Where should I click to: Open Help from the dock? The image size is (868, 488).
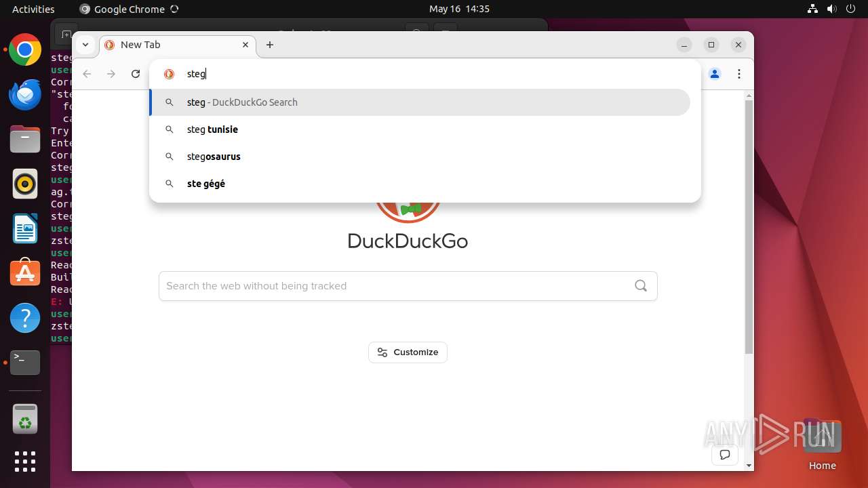(25, 318)
